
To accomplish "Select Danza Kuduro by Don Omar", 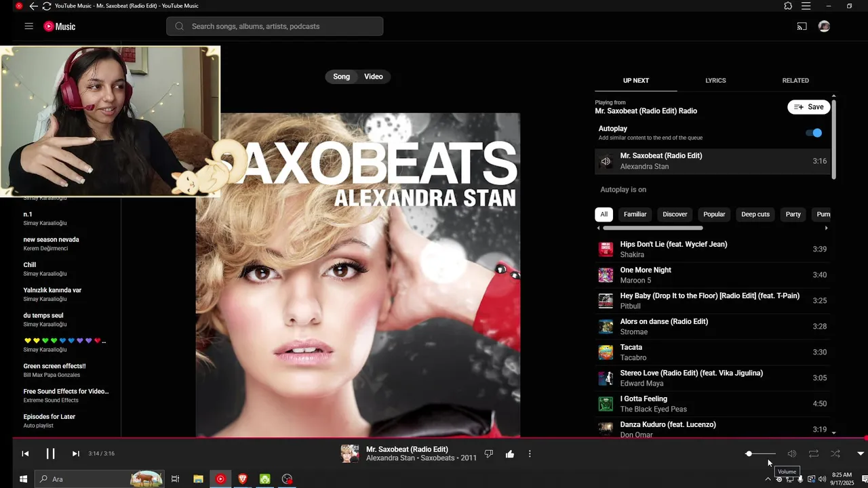I will pos(712,428).
